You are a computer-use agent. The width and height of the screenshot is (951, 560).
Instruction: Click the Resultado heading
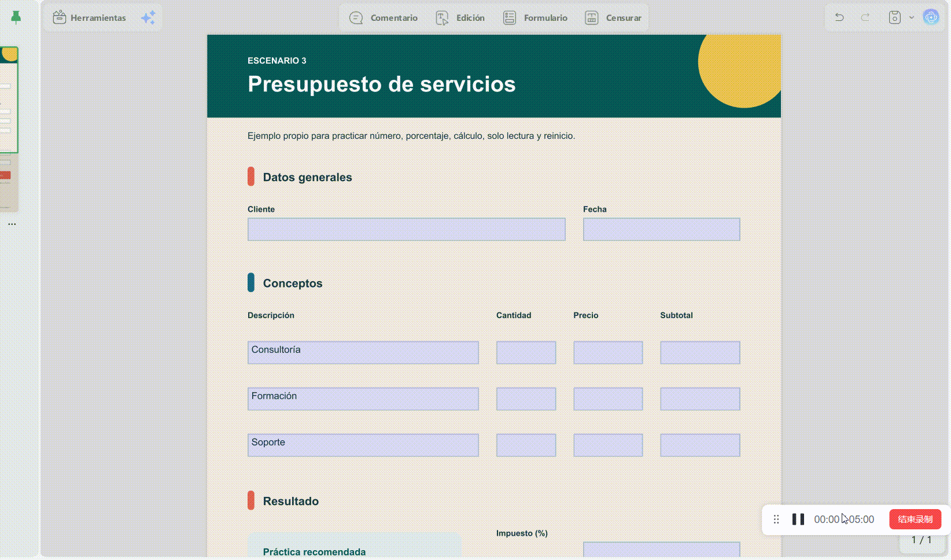(291, 502)
